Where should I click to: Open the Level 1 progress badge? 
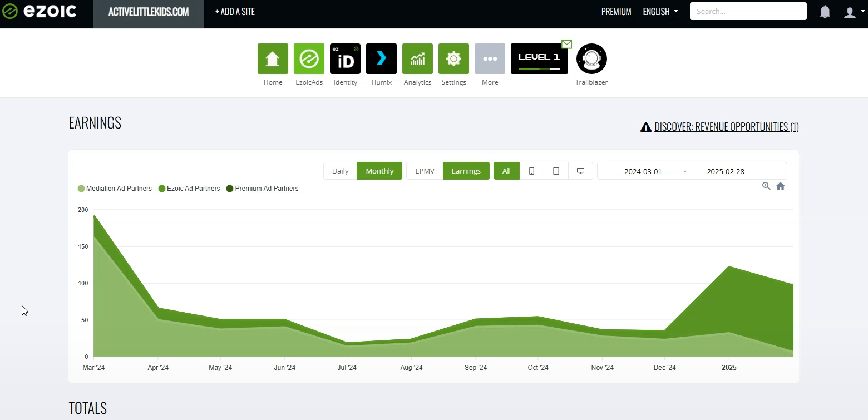(539, 58)
